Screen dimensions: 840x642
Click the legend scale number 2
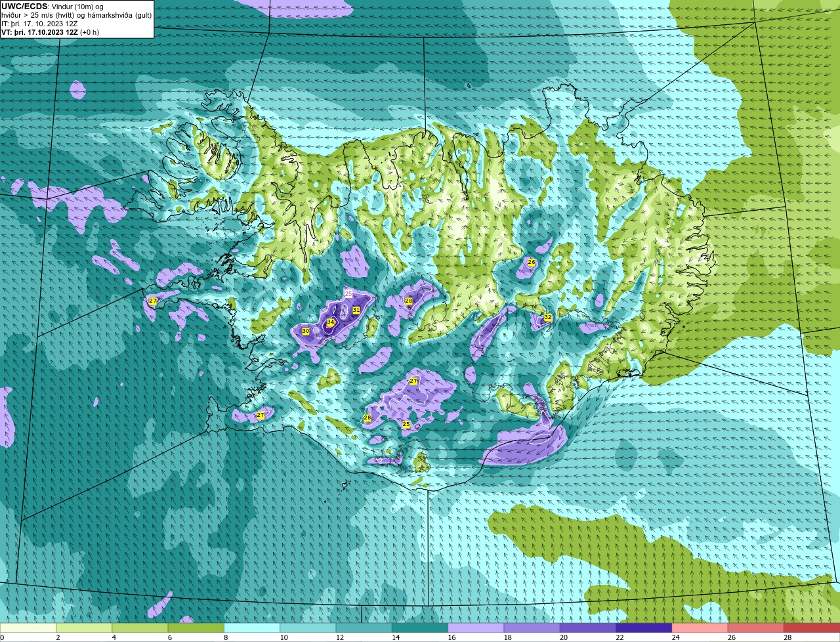tap(58, 637)
